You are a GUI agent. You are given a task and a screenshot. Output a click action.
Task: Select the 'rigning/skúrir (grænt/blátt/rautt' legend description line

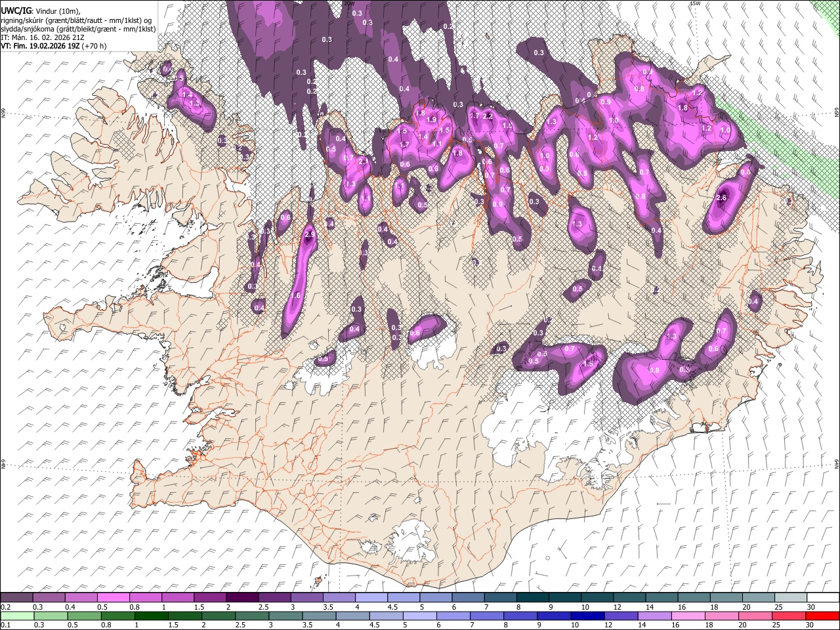(x=76, y=20)
